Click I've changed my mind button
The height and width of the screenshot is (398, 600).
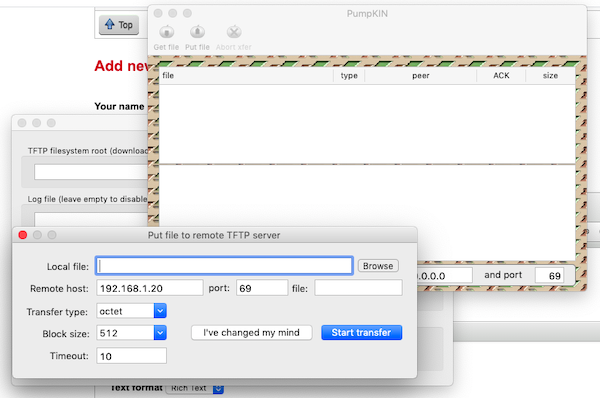[251, 333]
